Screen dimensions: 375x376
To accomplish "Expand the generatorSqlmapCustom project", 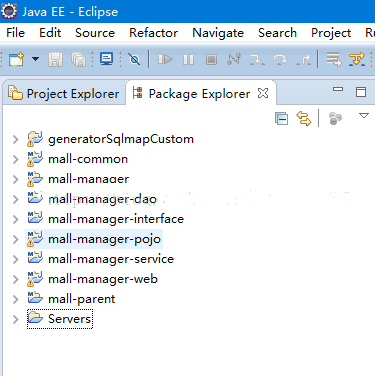I will coord(16,139).
